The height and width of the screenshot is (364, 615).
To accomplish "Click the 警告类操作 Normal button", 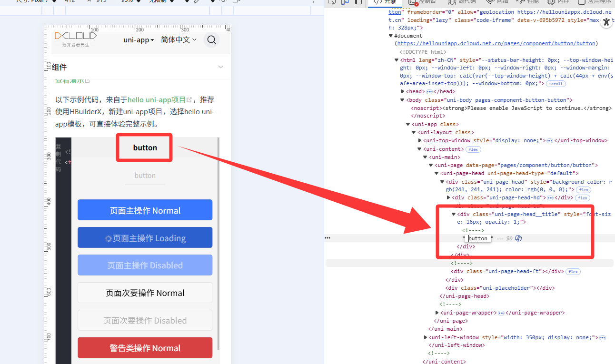I will point(145,348).
